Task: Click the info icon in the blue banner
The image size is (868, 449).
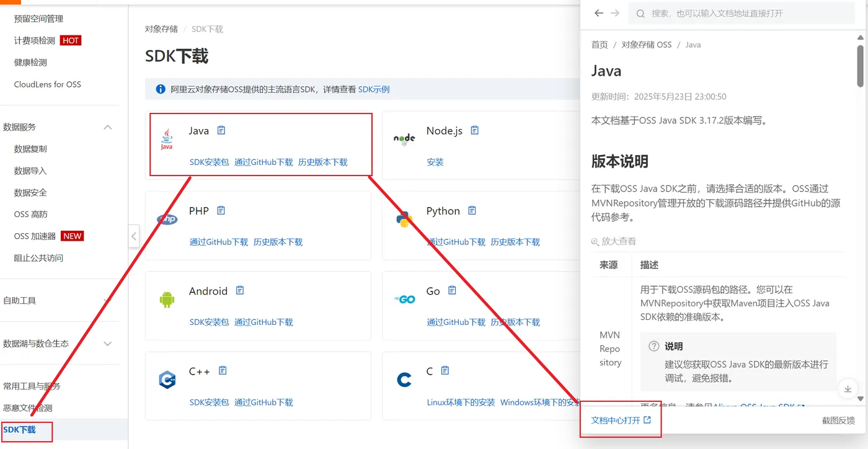Action: pyautogui.click(x=161, y=89)
